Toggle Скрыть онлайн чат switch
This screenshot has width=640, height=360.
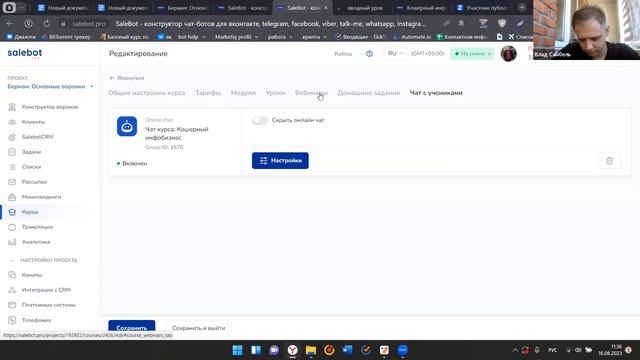pyautogui.click(x=260, y=120)
